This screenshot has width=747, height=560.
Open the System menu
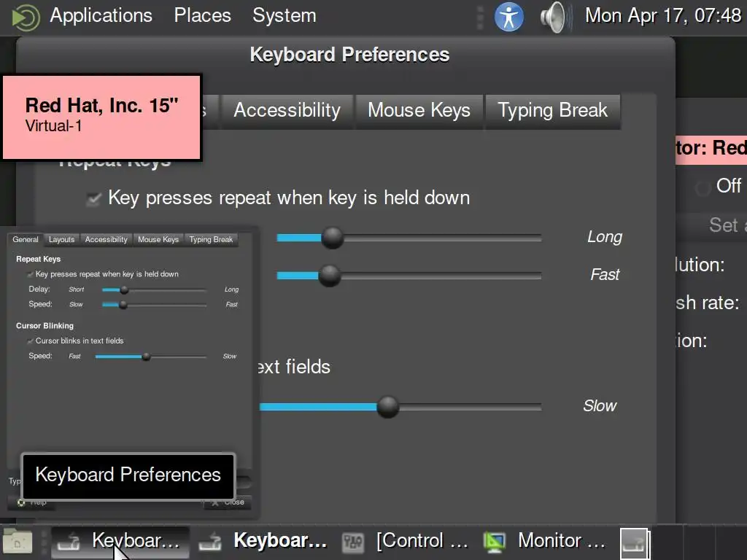tap(284, 15)
